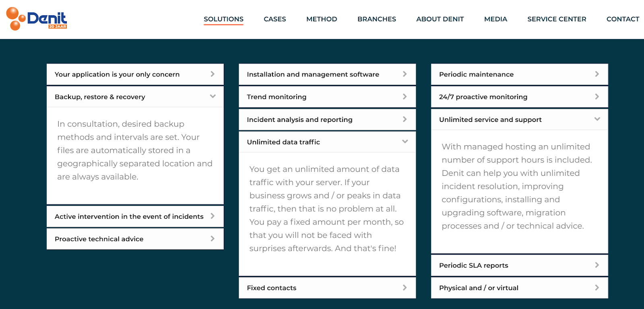Screen dimensions: 644x309
Task: Expand 'Periodic maintenance' section
Action: (520, 74)
